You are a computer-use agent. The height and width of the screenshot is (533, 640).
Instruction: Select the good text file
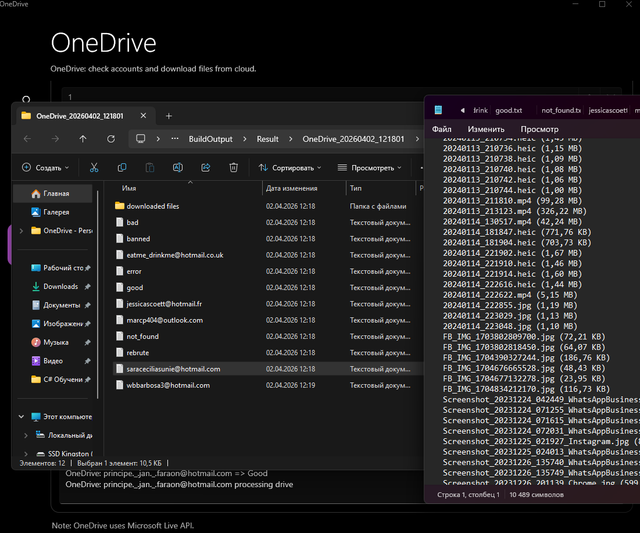coord(267,288)
